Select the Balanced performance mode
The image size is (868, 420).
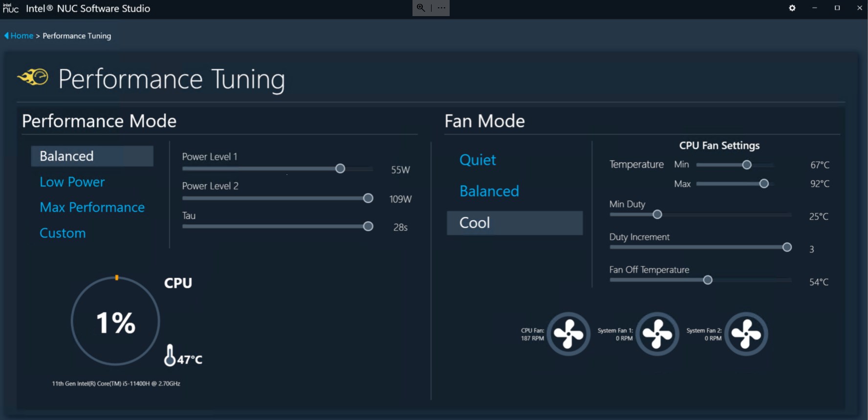(92, 156)
